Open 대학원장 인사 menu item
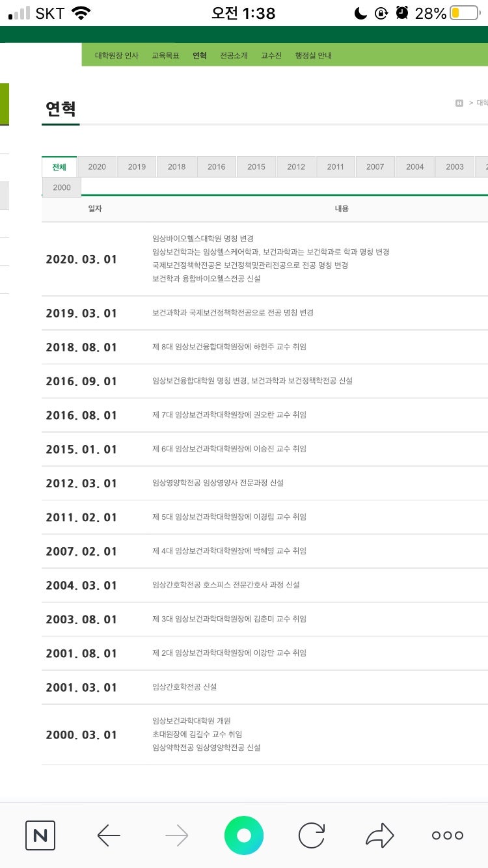Image resolution: width=488 pixels, height=868 pixels. [x=116, y=56]
